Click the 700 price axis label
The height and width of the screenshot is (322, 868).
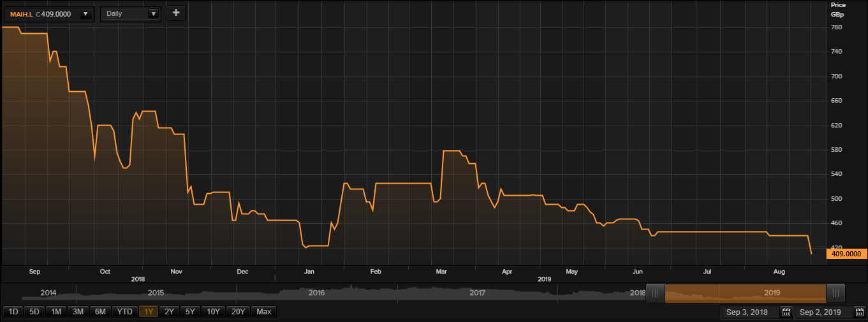[x=837, y=77]
